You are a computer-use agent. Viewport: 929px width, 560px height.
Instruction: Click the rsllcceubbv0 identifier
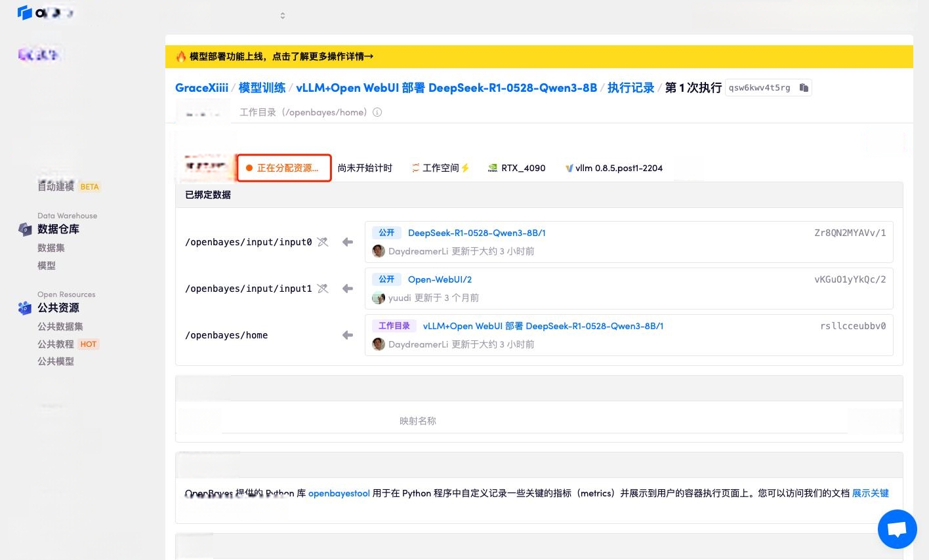[x=853, y=326]
